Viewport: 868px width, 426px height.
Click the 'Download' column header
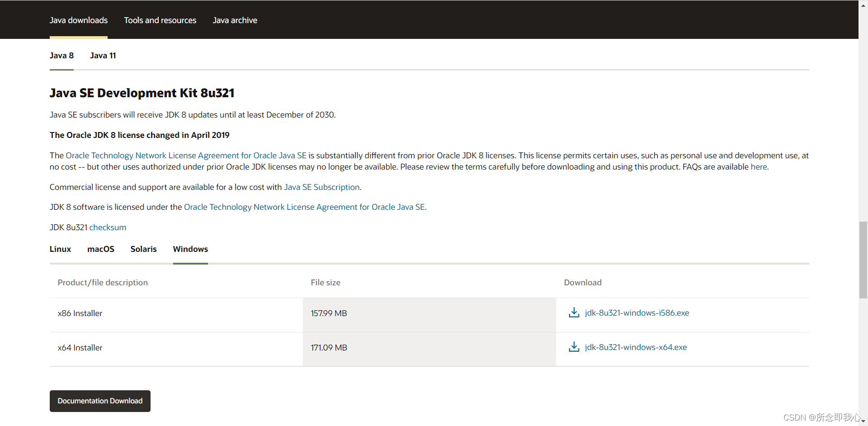583,283
